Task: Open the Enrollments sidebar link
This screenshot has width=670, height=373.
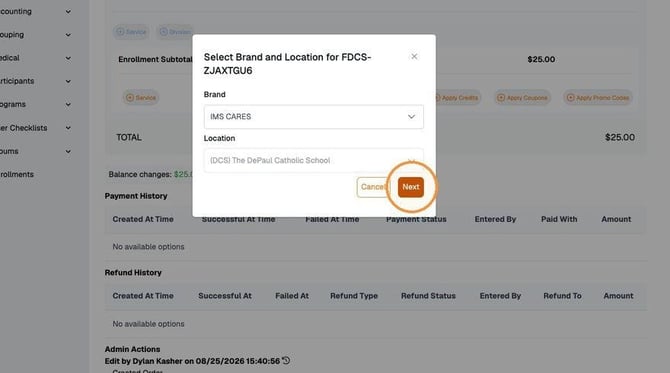Action: tap(17, 174)
